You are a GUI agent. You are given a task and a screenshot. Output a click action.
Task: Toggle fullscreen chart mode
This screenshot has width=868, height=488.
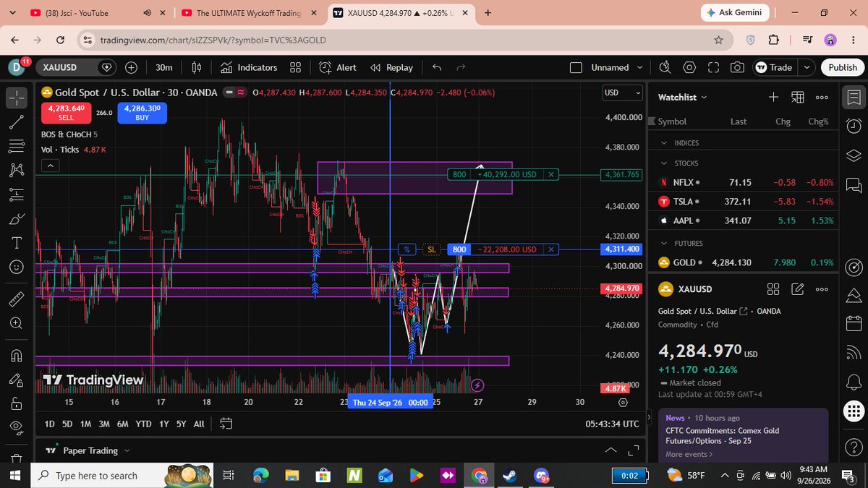[x=713, y=67]
